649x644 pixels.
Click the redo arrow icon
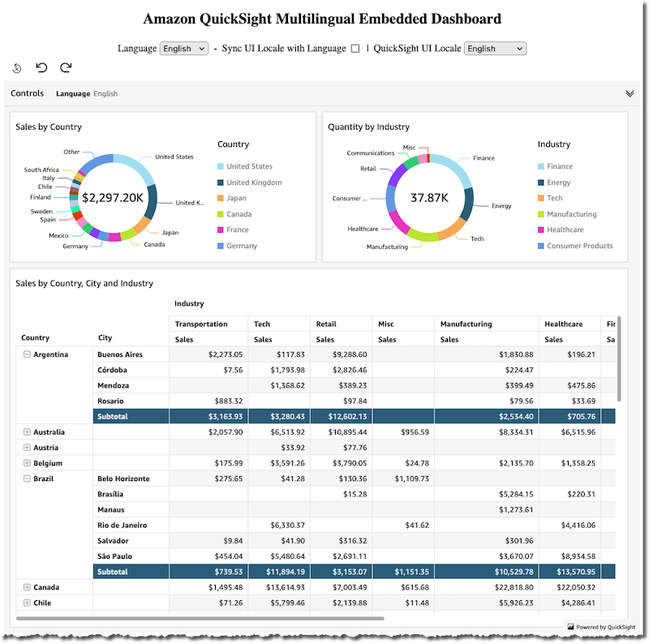(66, 67)
